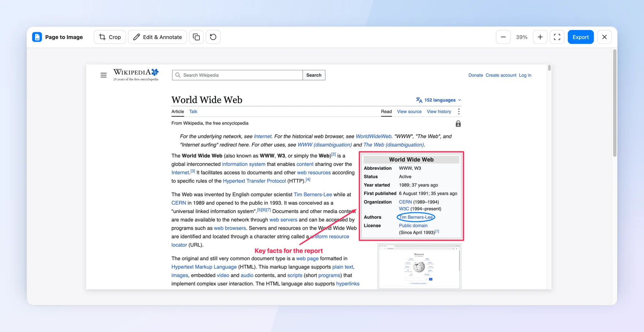The width and height of the screenshot is (644, 332).
Task: Follow the plain text link
Action: click(342, 267)
